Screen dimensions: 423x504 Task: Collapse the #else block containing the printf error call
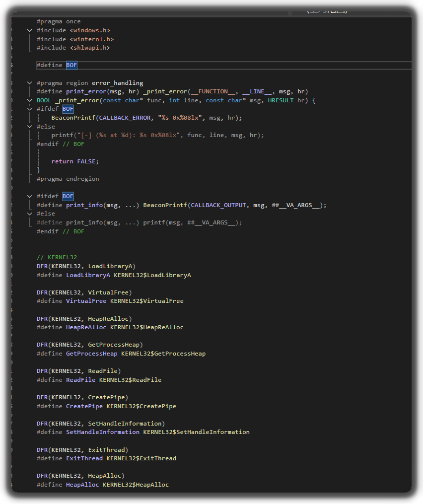click(x=30, y=127)
